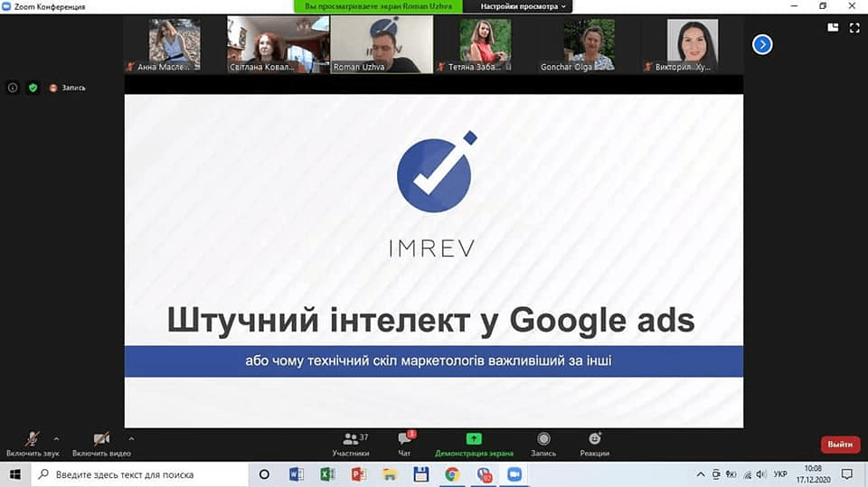Open the network tray icon
The width and height of the screenshot is (868, 487).
coord(747,474)
